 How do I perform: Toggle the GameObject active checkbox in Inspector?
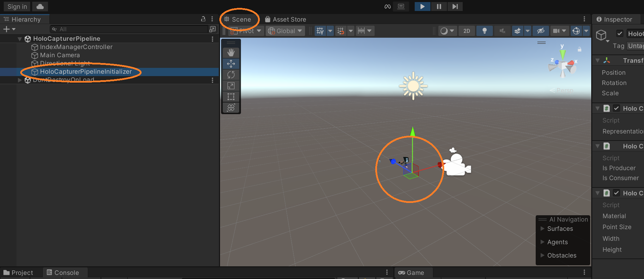pos(620,34)
